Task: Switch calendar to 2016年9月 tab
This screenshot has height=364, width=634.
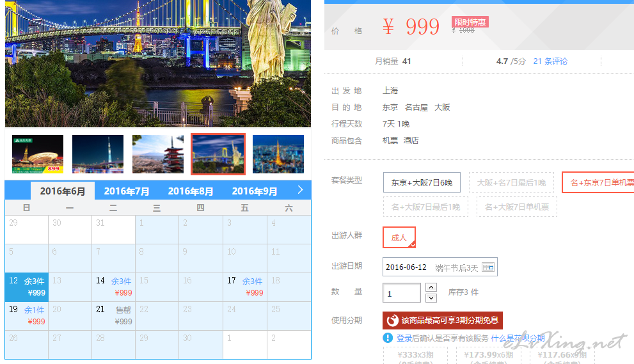Action: click(x=255, y=191)
